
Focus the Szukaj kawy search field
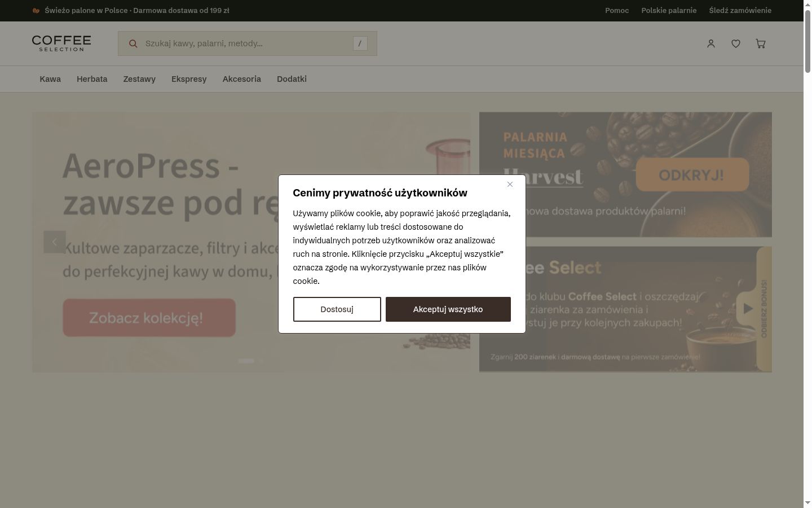(x=248, y=43)
